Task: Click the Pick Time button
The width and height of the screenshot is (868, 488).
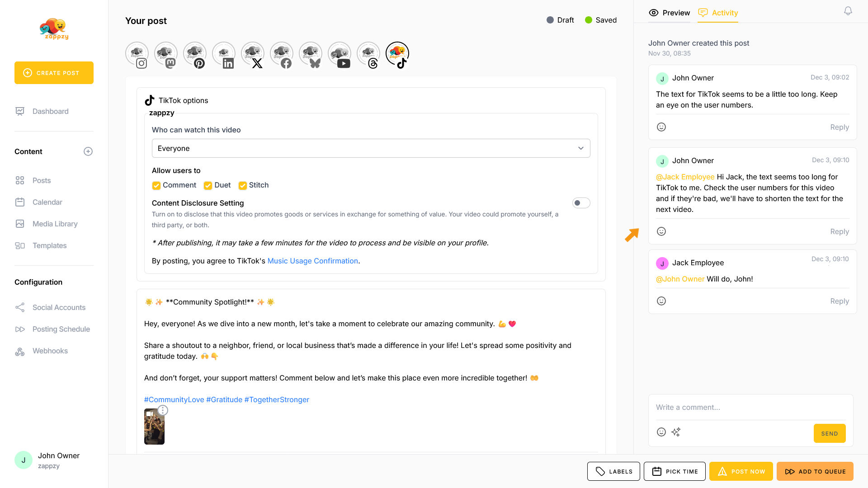Action: 675,471
